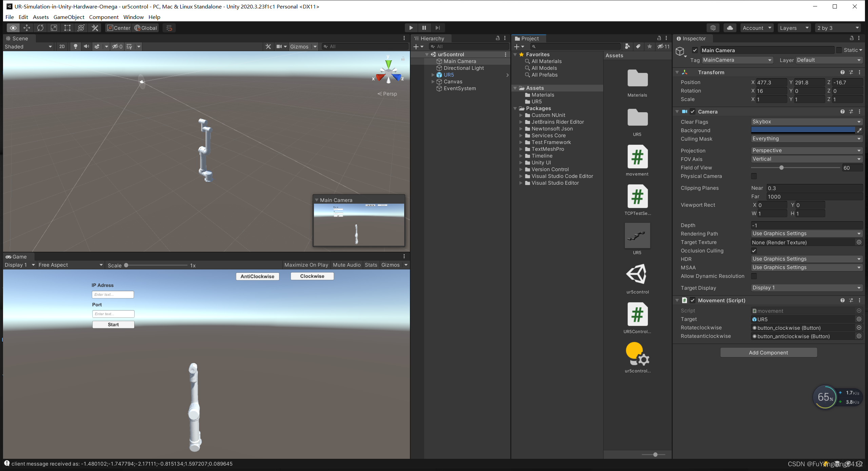The width and height of the screenshot is (868, 471).
Task: Open Unity Collaborate cloud icon
Action: tap(730, 28)
